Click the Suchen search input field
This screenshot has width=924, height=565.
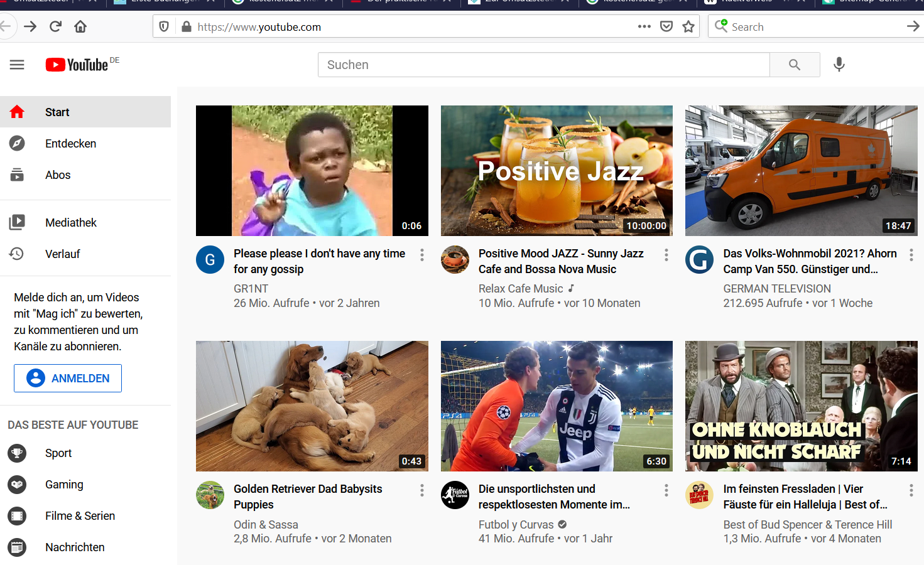[x=544, y=65]
